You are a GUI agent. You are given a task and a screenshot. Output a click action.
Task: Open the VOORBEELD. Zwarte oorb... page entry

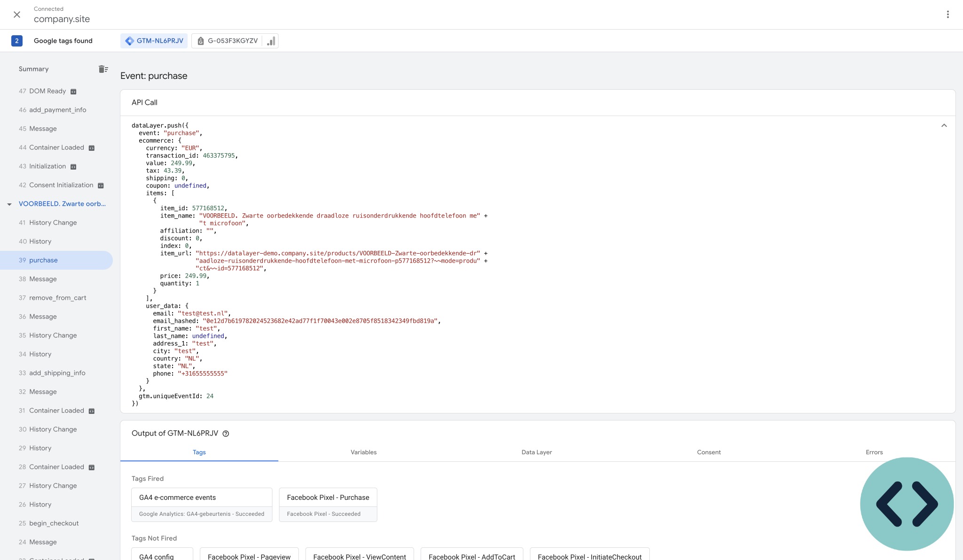click(62, 204)
